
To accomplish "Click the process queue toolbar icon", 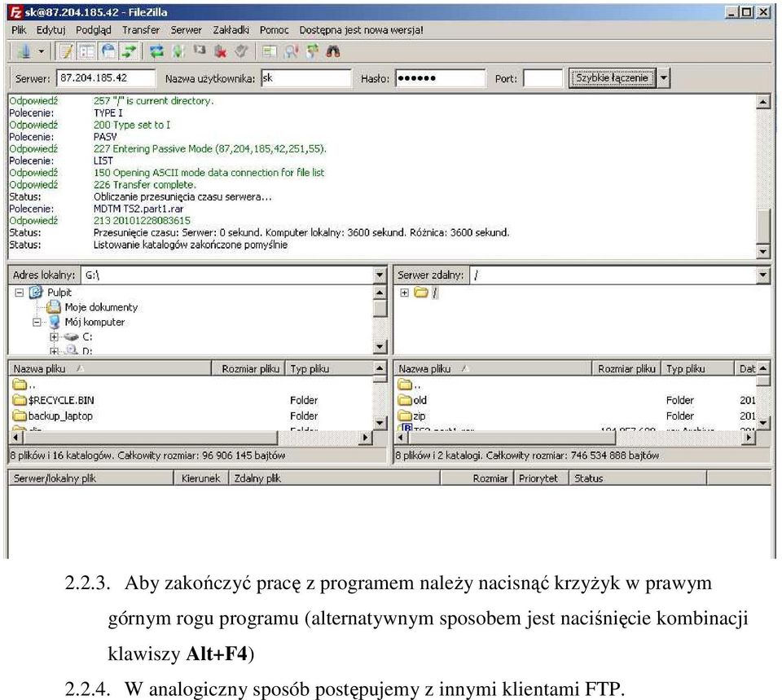I will click(x=178, y=51).
